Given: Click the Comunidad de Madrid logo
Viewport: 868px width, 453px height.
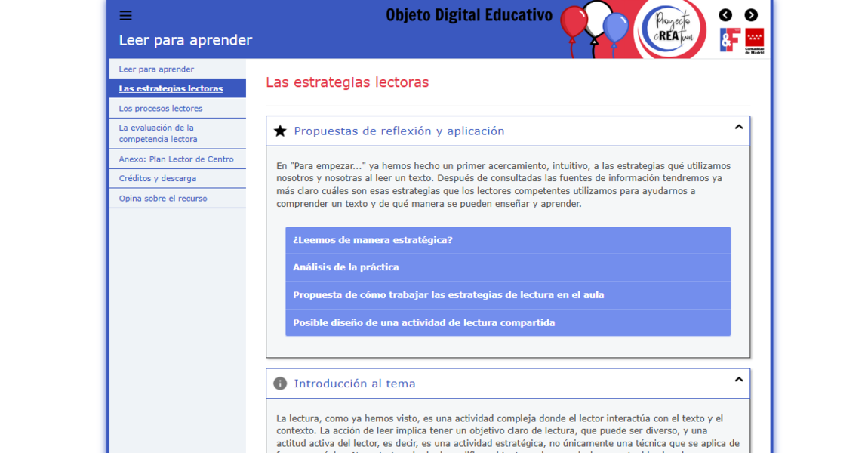Looking at the screenshot, I should tap(754, 41).
